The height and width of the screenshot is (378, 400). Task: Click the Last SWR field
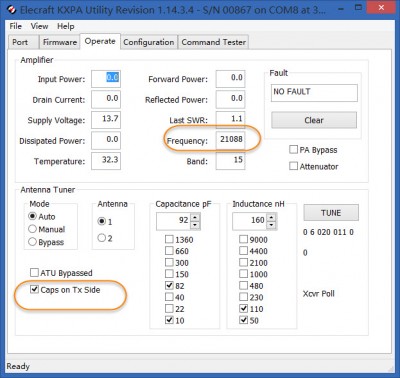pos(230,120)
